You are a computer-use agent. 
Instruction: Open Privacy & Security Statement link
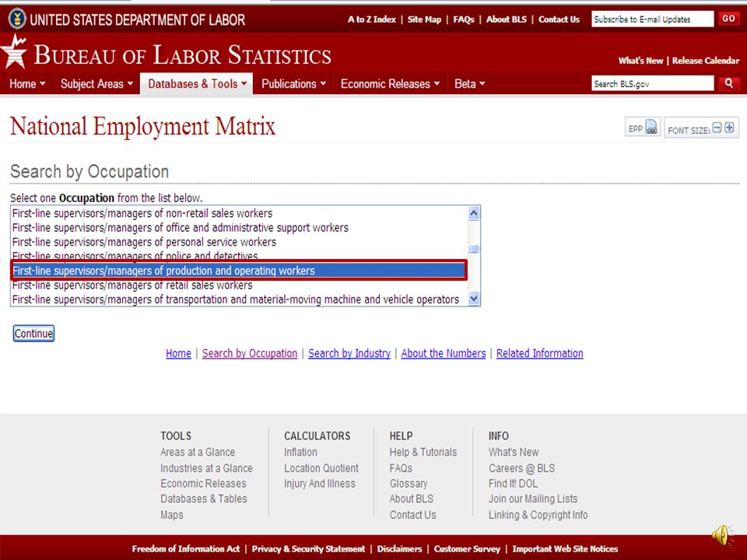308,549
